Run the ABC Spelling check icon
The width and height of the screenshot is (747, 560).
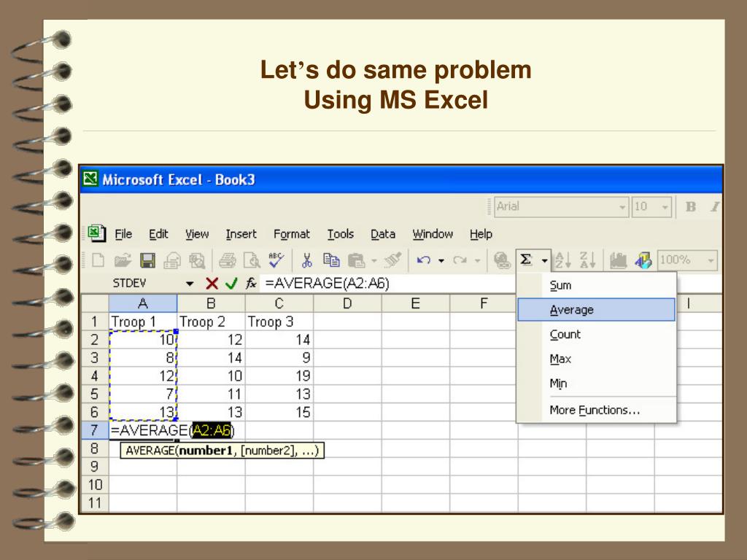click(x=276, y=260)
